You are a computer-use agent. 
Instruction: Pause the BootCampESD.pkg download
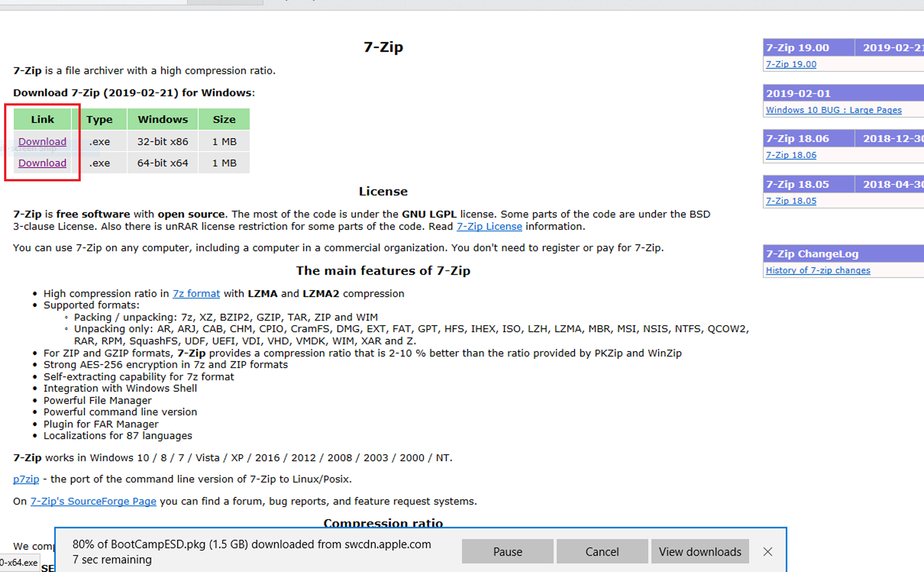[x=507, y=552]
